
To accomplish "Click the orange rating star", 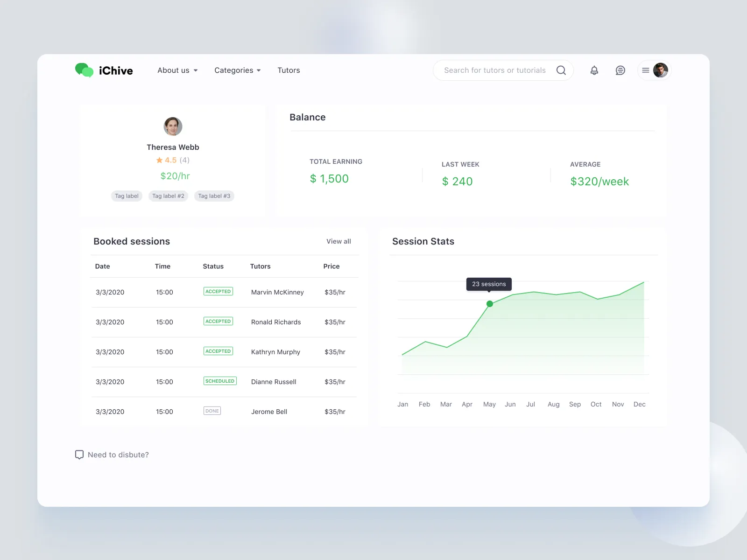I will [159, 160].
